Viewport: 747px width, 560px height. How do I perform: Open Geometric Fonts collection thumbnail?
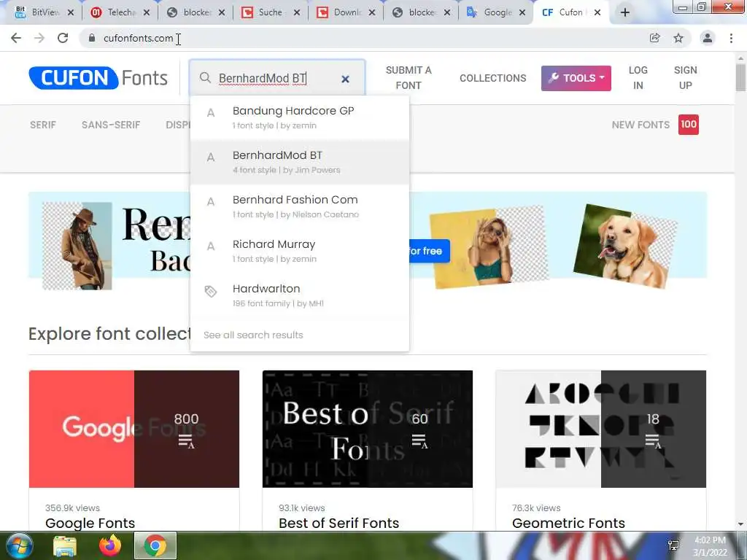tap(601, 429)
